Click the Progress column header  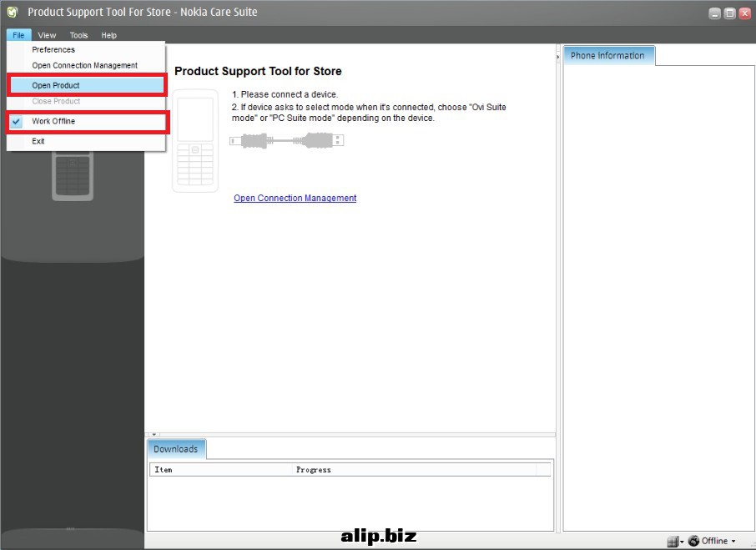coord(414,470)
